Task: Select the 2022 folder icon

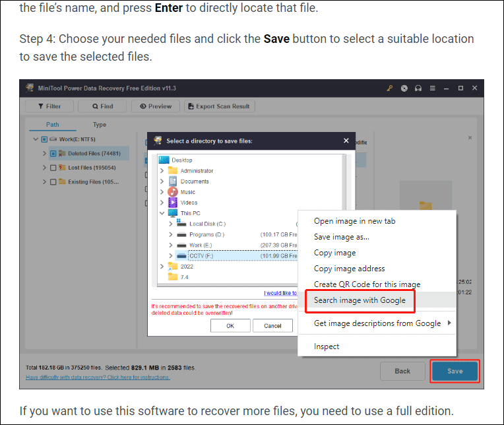Action: click(173, 266)
